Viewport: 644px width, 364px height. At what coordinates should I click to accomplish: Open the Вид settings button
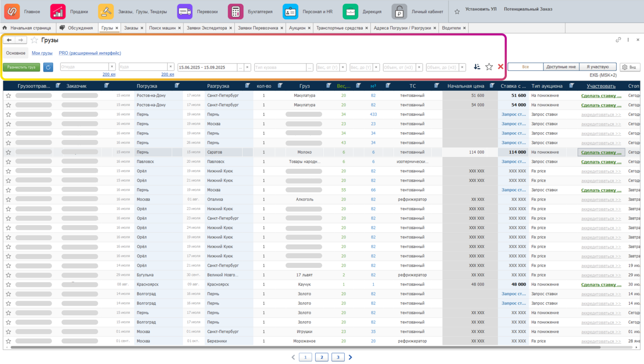(x=629, y=67)
